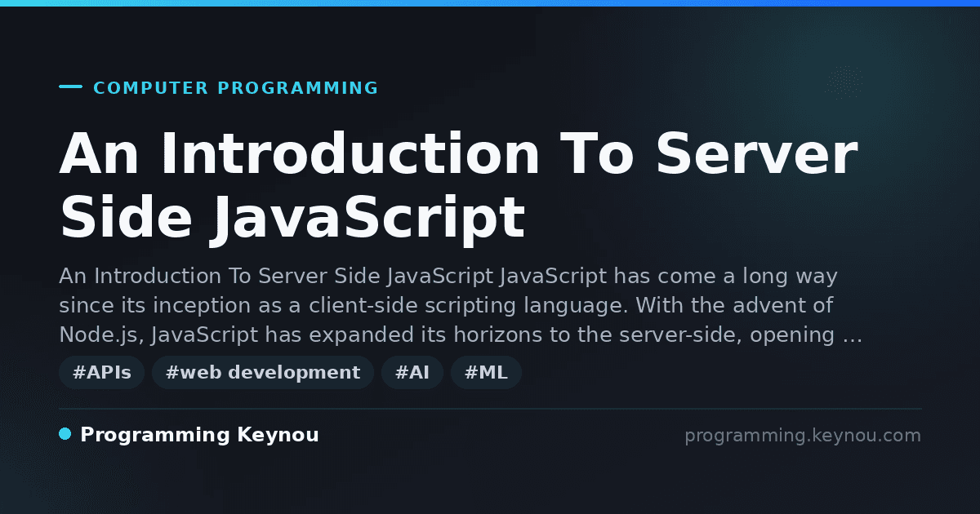Click the article description paragraph
980x514 pixels.
[461, 306]
